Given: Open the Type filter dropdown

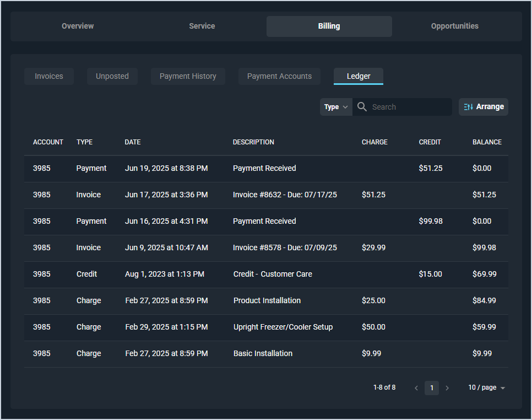Looking at the screenshot, I should coord(336,106).
